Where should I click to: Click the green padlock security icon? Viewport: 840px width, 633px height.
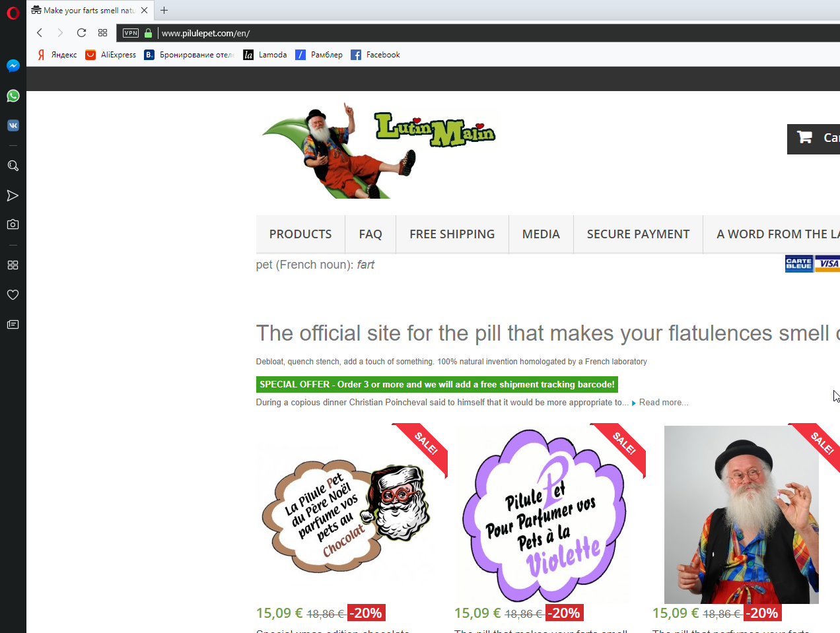pos(148,33)
